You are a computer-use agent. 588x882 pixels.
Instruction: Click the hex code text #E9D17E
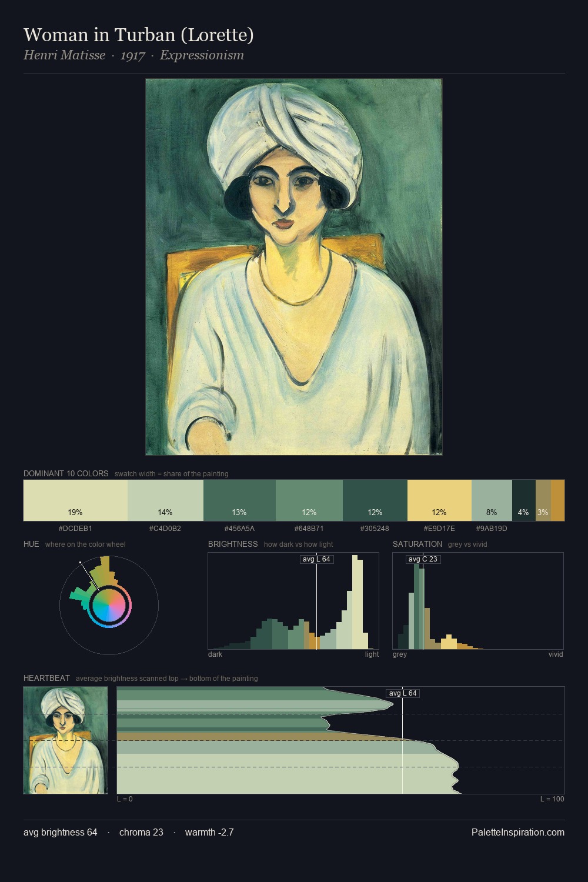point(439,528)
